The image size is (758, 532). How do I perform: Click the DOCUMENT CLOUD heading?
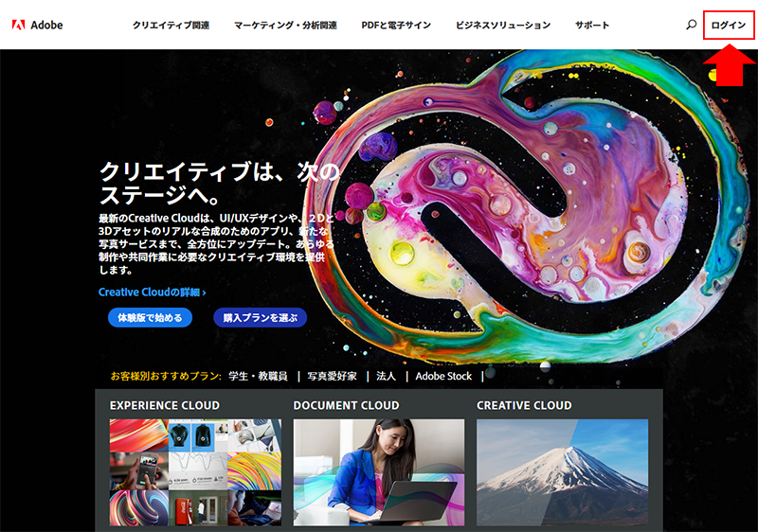pos(346,405)
